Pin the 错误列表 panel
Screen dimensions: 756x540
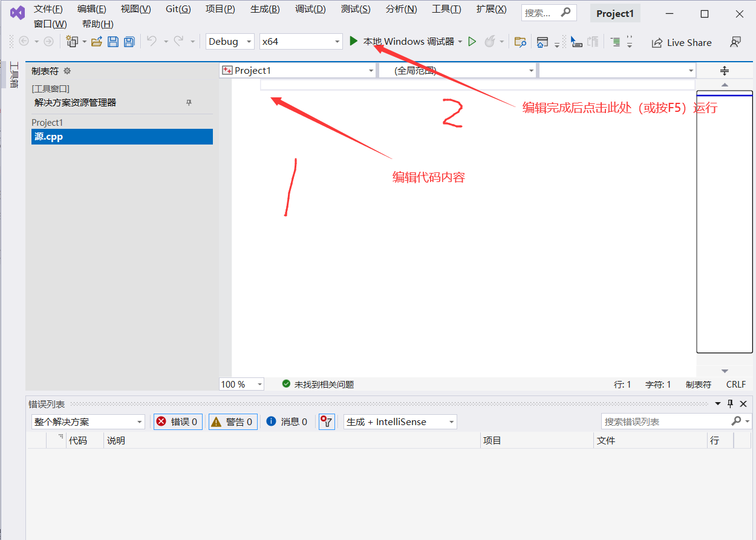click(730, 403)
